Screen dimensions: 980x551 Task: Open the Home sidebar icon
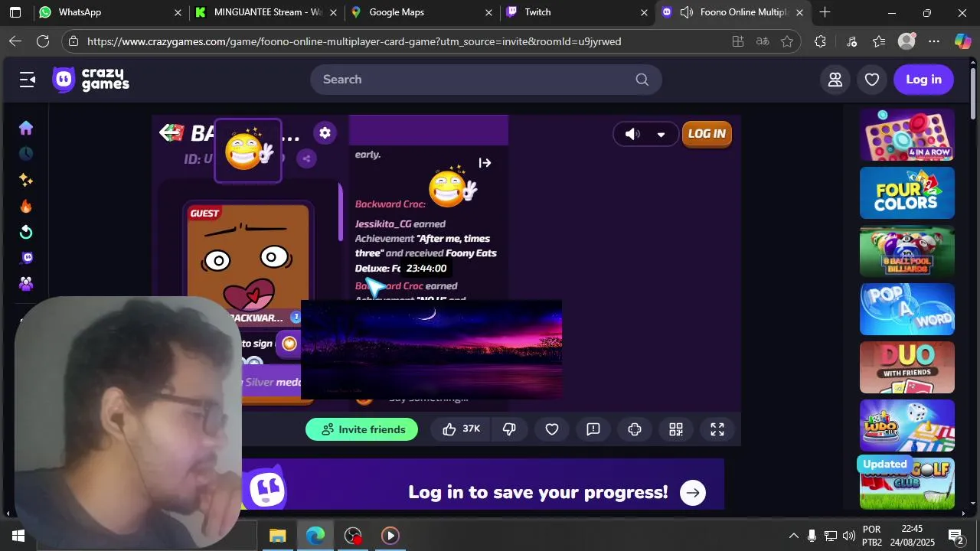click(x=26, y=128)
